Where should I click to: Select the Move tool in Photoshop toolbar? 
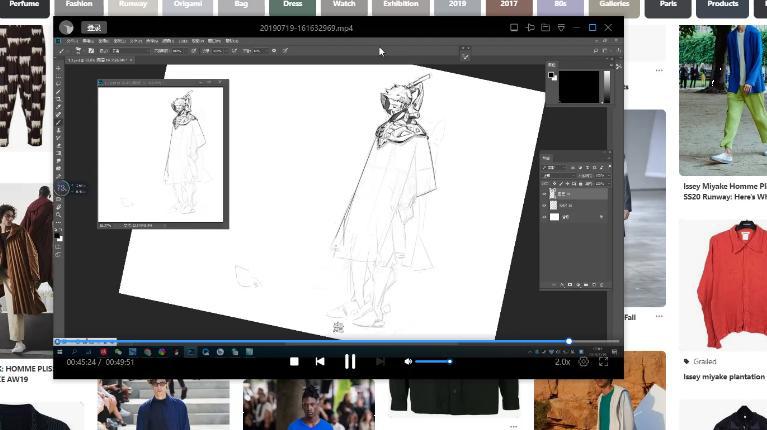coord(59,68)
